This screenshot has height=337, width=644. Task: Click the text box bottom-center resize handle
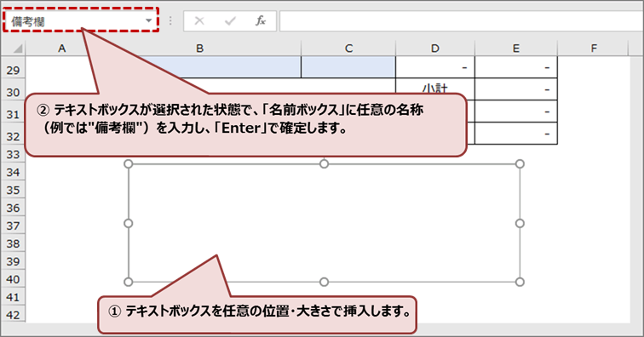[324, 282]
